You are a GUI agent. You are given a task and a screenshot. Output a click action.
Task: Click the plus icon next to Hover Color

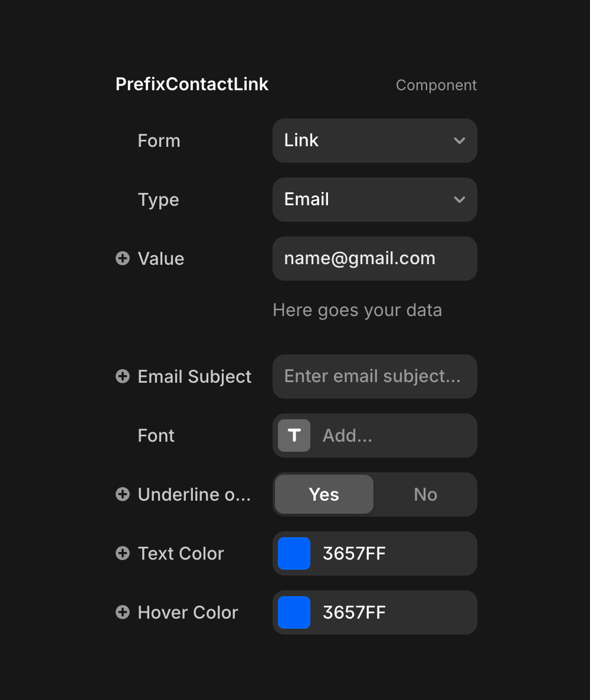pyautogui.click(x=123, y=612)
